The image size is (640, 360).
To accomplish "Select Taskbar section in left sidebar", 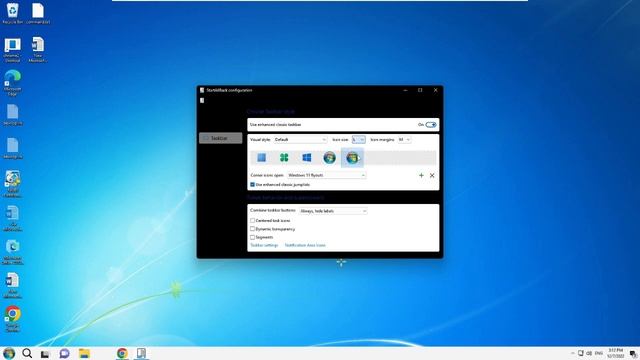I will 220,138.
